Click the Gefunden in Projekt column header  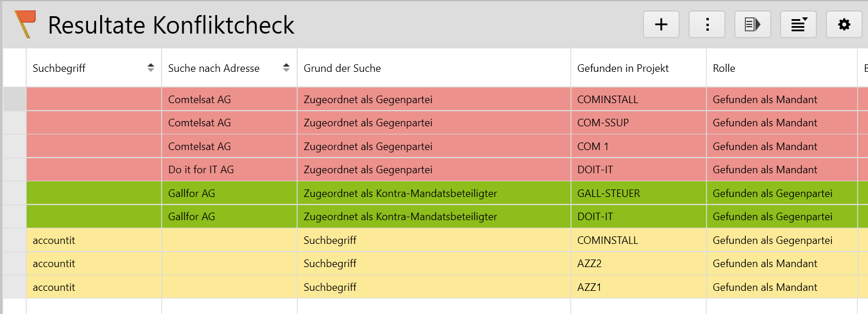622,68
